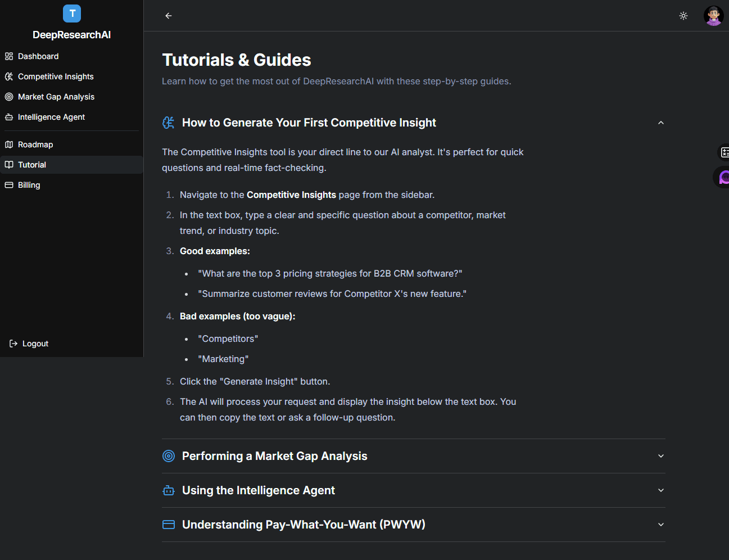Open the user profile avatar
Screen dimensions: 729x560
(x=713, y=16)
